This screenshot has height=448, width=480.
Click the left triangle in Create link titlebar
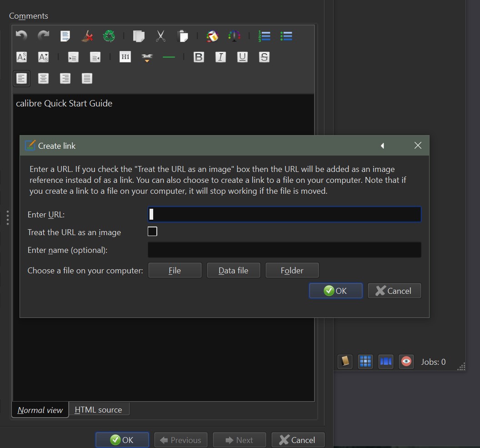[382, 146]
